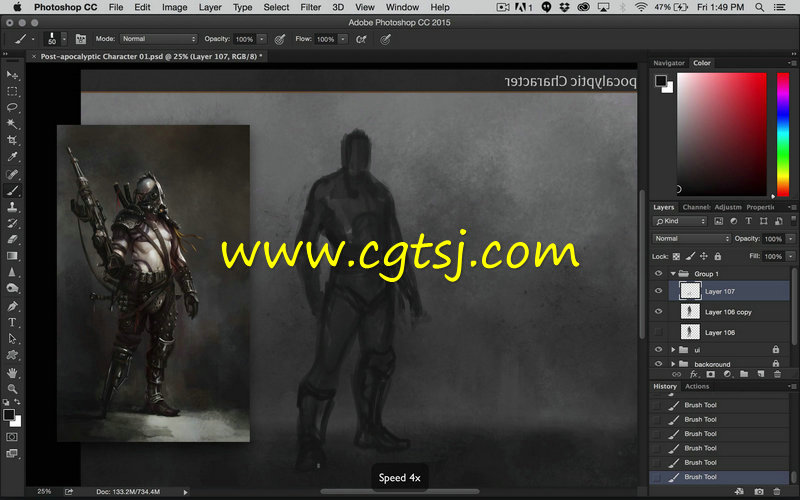Open the layer blend mode dropdown
This screenshot has height=500, width=800.
coord(691,238)
